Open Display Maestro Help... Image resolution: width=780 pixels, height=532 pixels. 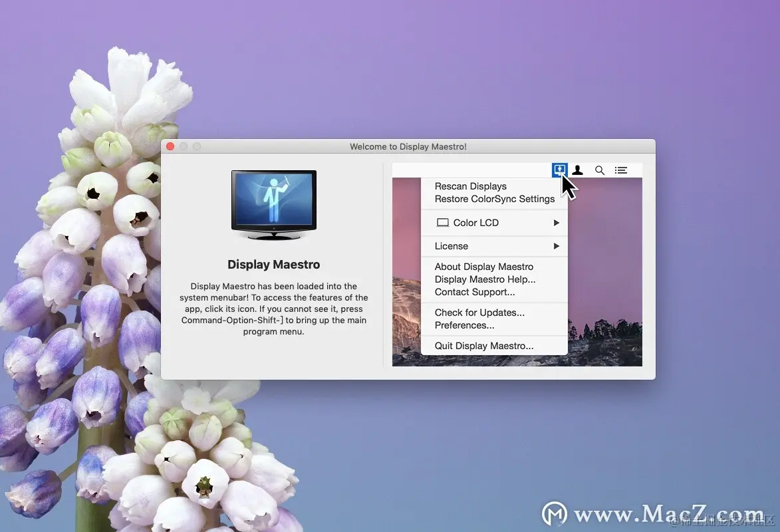pos(485,279)
